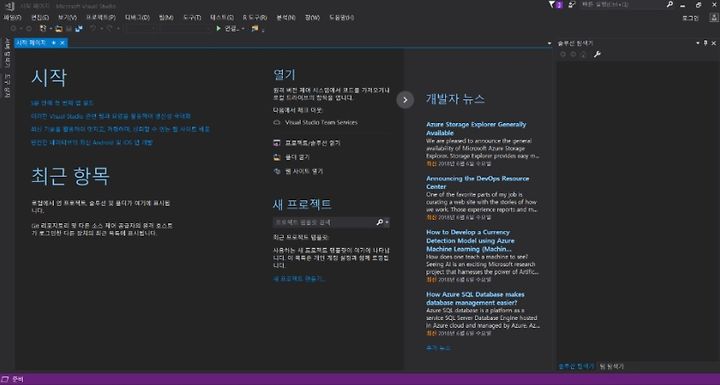720x385 pixels.
Task: Open the Visual Studio tips link under 시작
Action: (x=111, y=116)
